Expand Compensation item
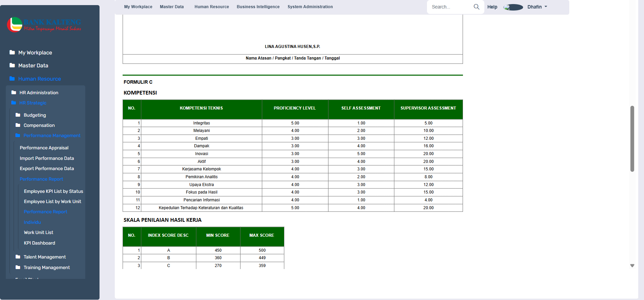Image resolution: width=644 pixels, height=300 pixels. click(x=39, y=125)
